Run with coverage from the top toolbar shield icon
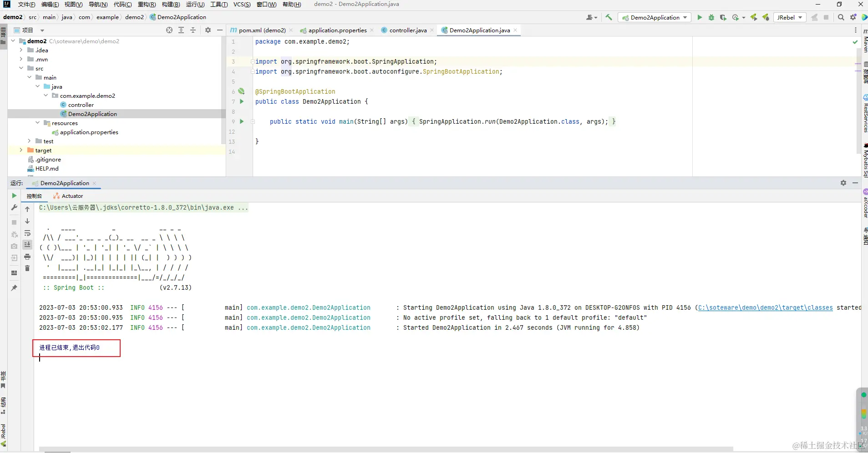 [723, 17]
